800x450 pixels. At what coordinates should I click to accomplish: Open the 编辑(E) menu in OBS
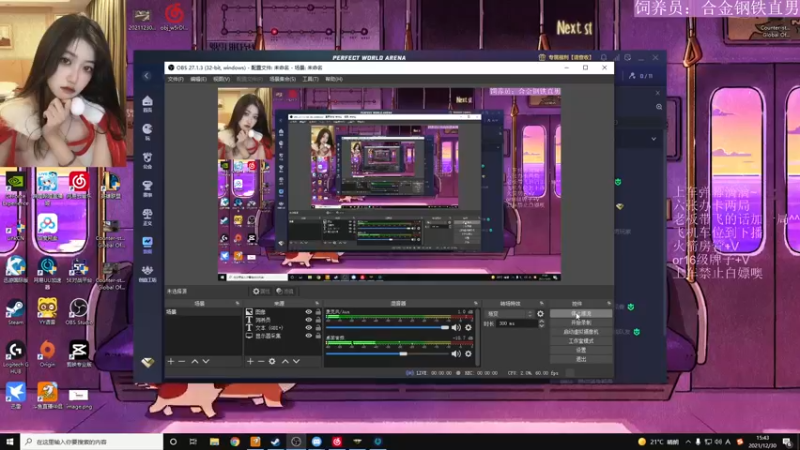[198, 79]
